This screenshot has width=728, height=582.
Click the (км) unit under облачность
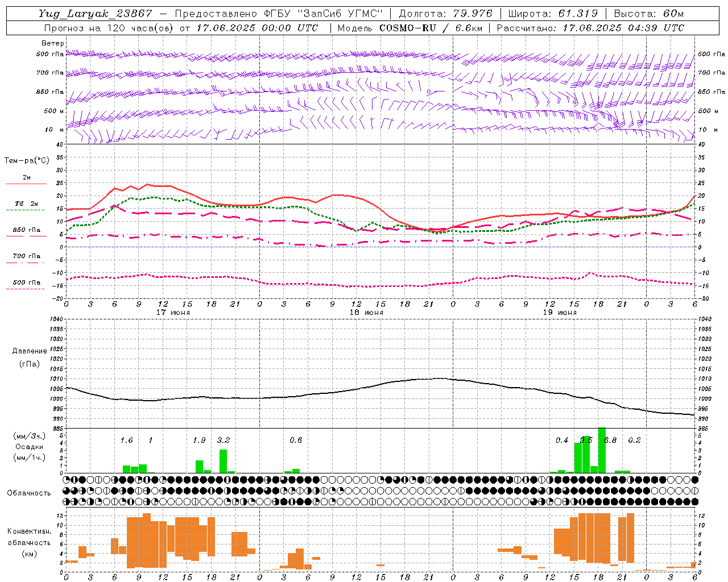click(x=29, y=554)
